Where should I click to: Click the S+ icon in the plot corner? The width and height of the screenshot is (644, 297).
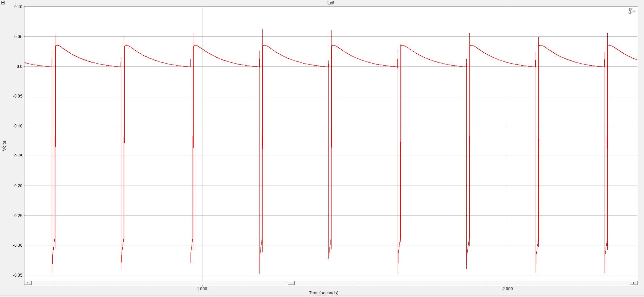[631, 11]
